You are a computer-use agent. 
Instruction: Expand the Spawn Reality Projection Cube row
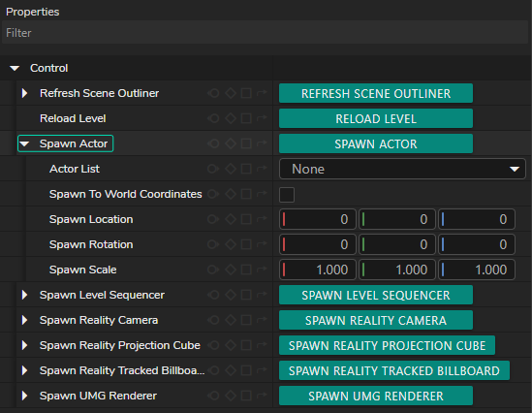(x=24, y=345)
